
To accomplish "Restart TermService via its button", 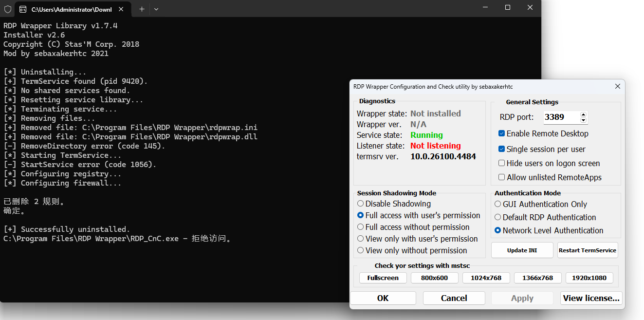I will point(588,250).
